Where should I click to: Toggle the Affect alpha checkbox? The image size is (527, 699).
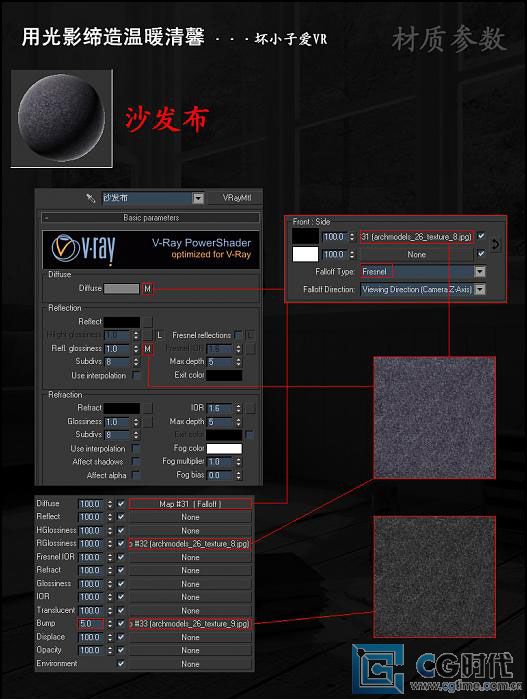pyautogui.click(x=136, y=475)
